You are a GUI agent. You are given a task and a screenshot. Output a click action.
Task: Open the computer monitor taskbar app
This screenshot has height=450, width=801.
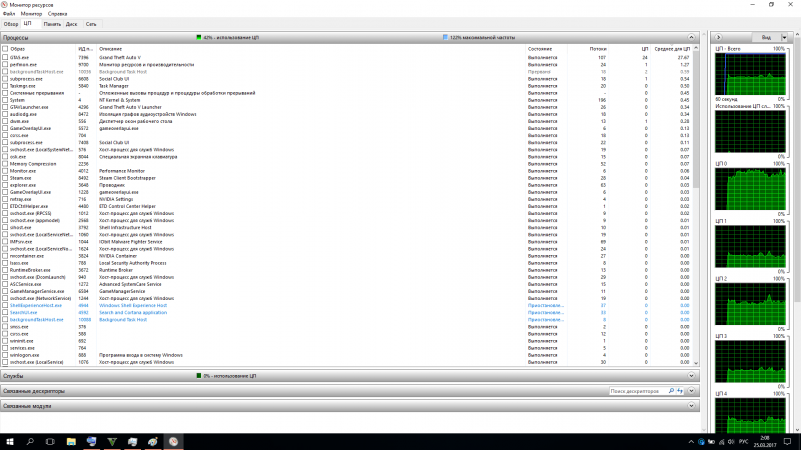coord(91,441)
